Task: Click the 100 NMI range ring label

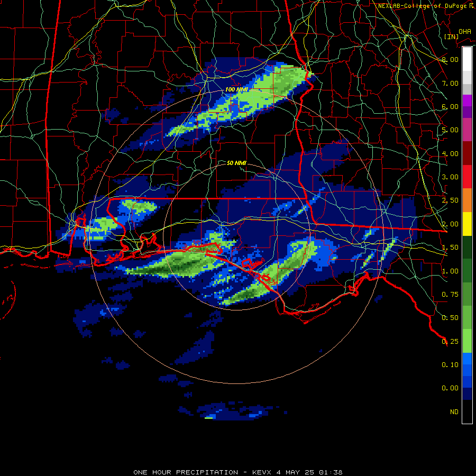Action: point(236,89)
